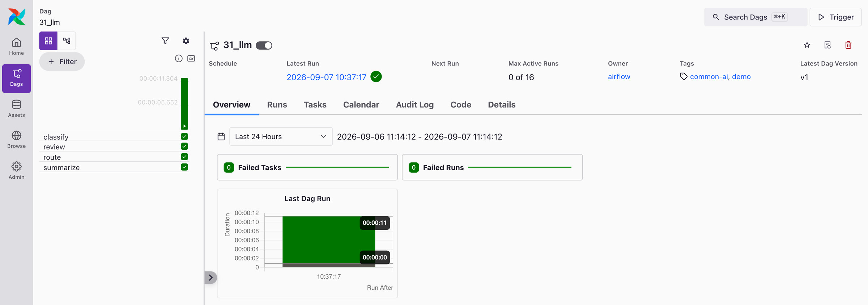Image resolution: width=868 pixels, height=305 pixels.
Task: Delete the Dag using the trash icon
Action: point(848,45)
